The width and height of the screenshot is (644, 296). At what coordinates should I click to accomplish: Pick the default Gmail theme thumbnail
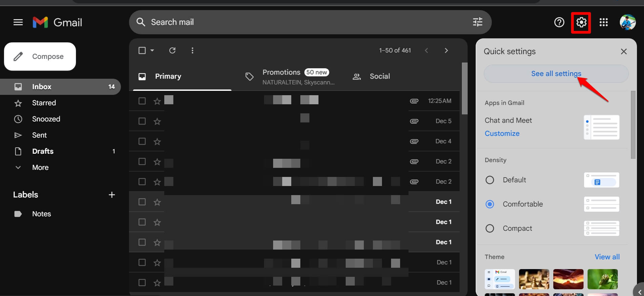(x=500, y=279)
